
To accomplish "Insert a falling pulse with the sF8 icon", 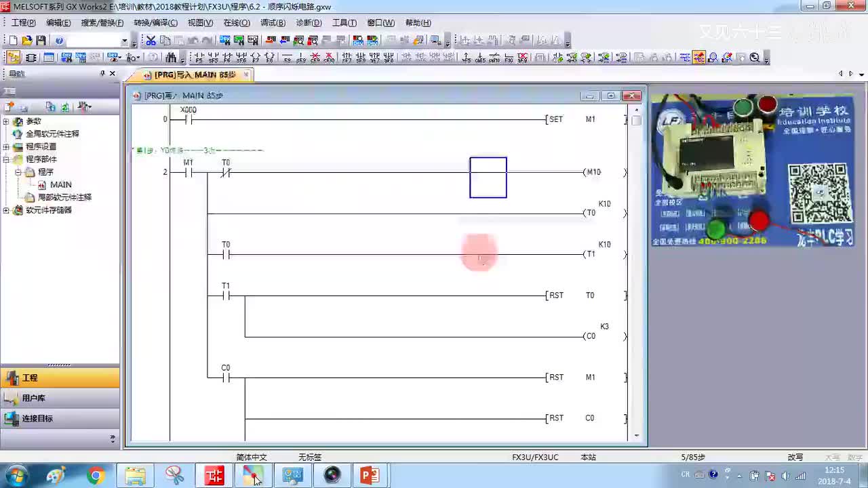I will tap(361, 58).
